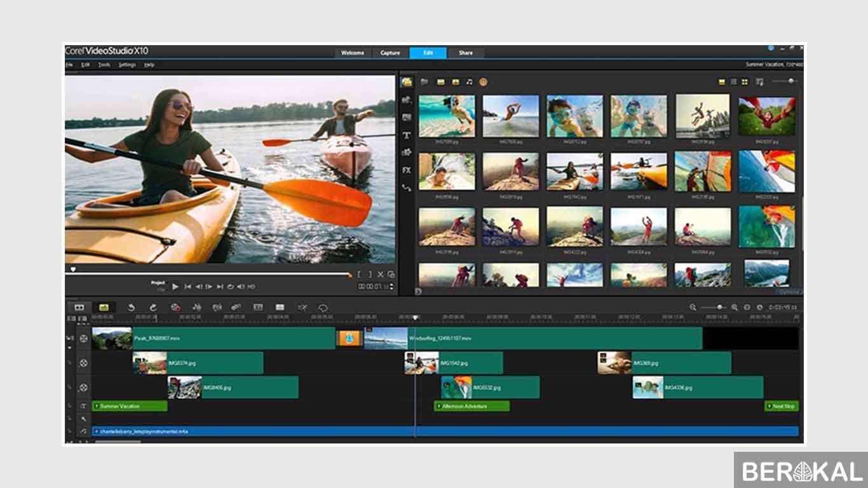
Task: Open the sort options dropdown in the library
Action: pyautogui.click(x=760, y=81)
